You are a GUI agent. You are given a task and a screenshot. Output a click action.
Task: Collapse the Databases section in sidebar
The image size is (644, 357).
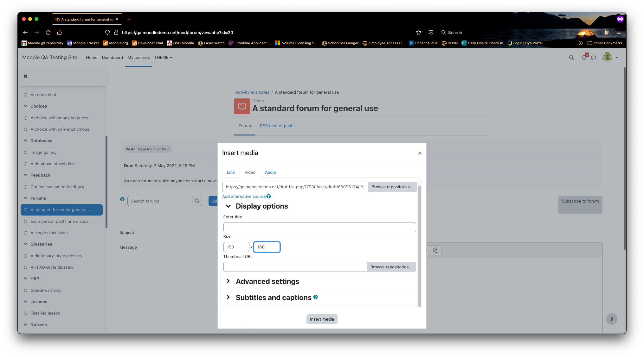tap(26, 141)
